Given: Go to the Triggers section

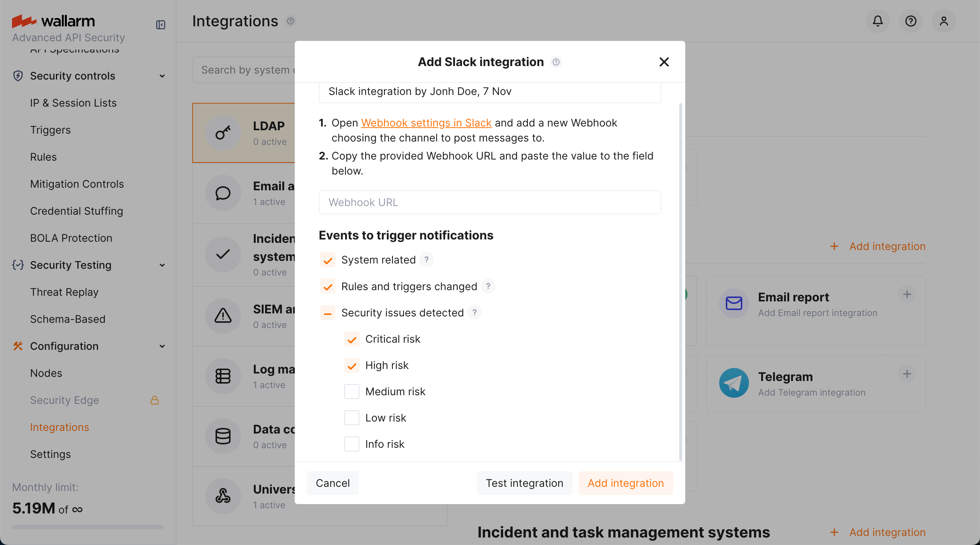Looking at the screenshot, I should 50,130.
